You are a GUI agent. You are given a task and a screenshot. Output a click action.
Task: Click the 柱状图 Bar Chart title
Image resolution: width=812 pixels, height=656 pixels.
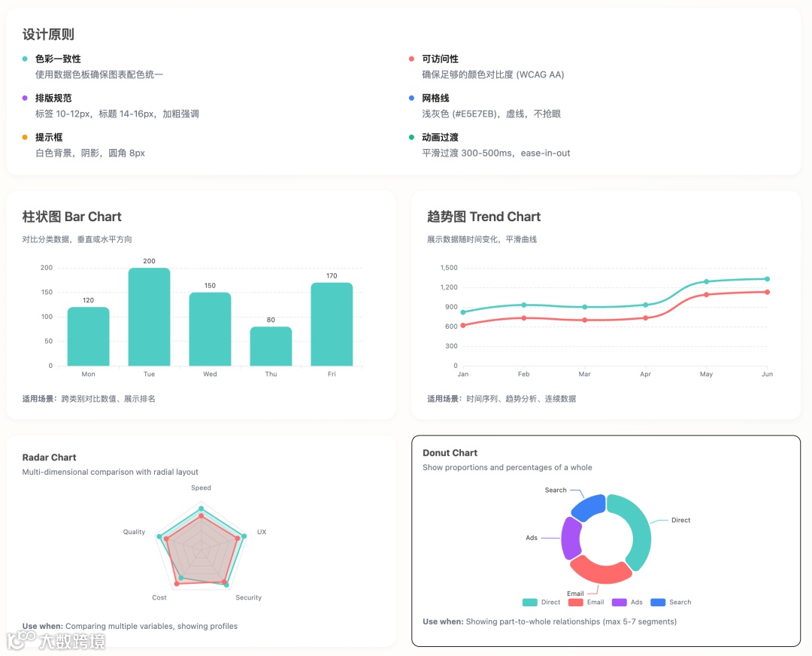[72, 217]
